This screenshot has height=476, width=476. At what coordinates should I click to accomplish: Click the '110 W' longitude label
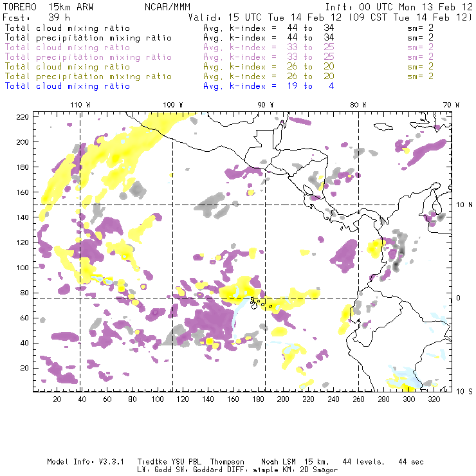pos(80,105)
